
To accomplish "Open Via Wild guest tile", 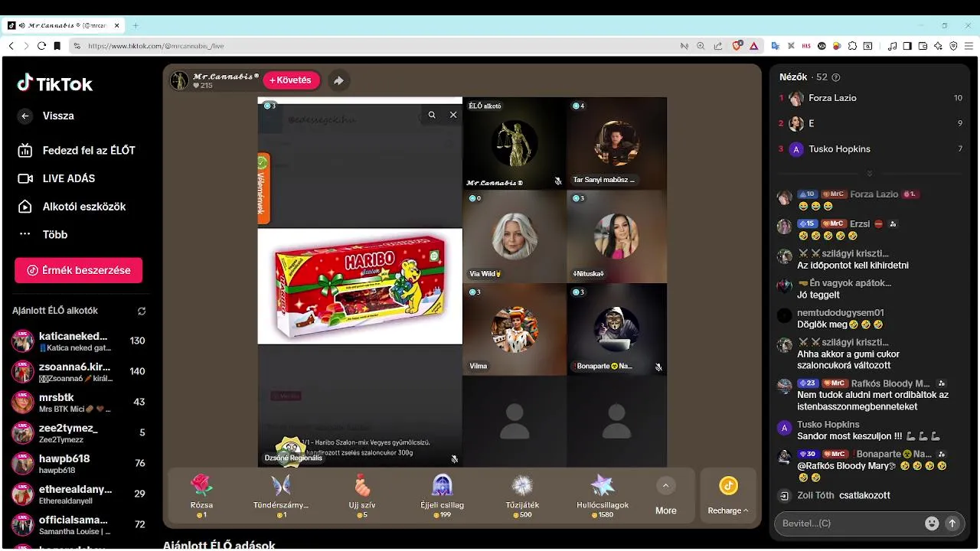I will tap(514, 236).
